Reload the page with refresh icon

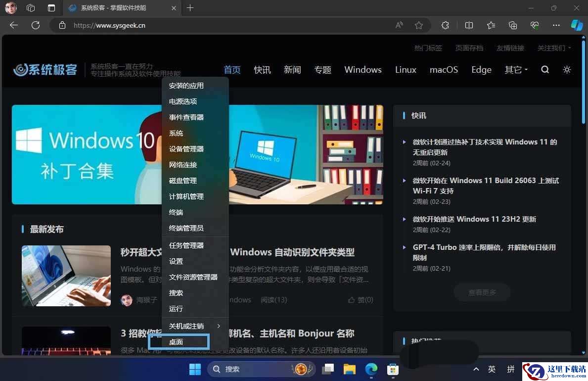point(36,25)
